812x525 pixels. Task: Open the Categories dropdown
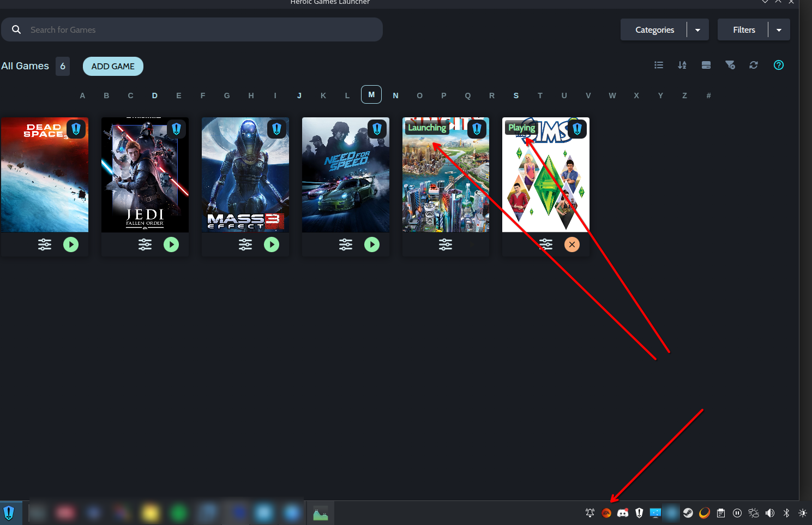(x=665, y=29)
